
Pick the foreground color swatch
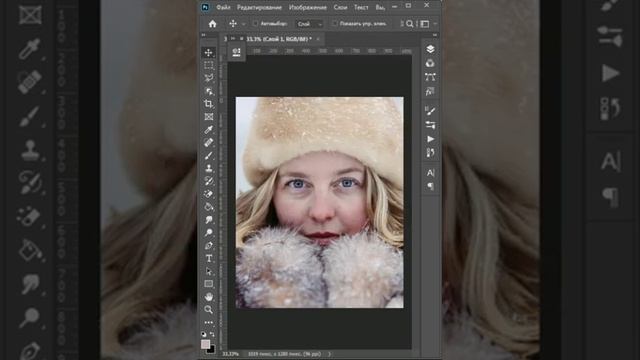pyautogui.click(x=205, y=344)
